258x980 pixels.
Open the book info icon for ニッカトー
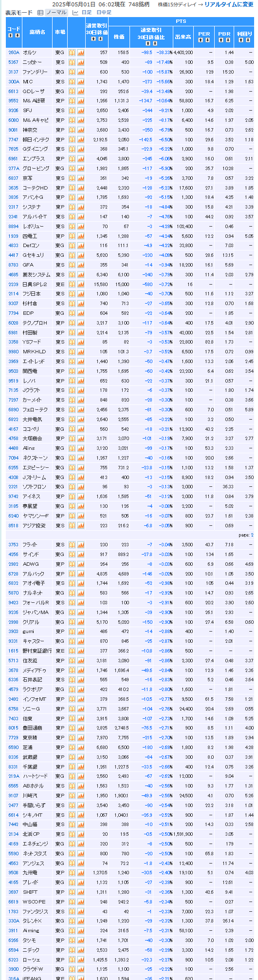pyautogui.click(x=72, y=62)
